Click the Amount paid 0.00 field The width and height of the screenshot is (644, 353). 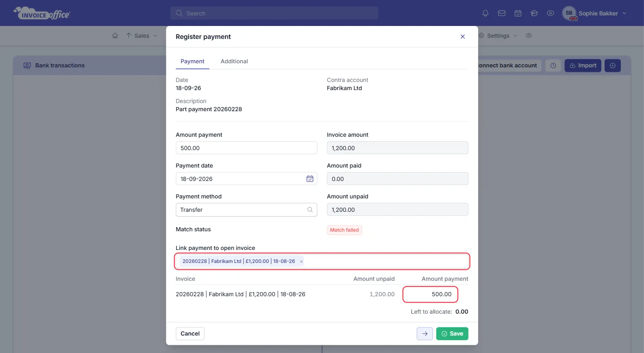click(x=397, y=179)
